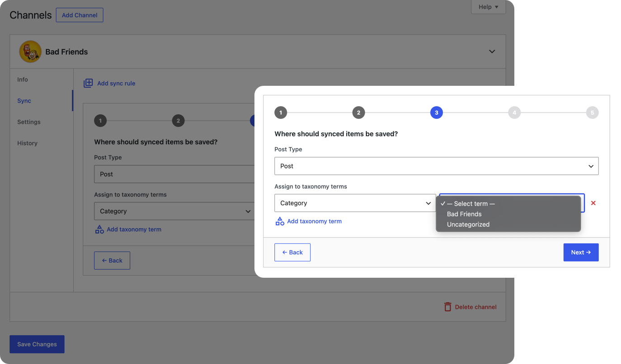This screenshot has height=364, width=621.
Task: Open the background Post Type Post dropdown
Action: tap(174, 174)
